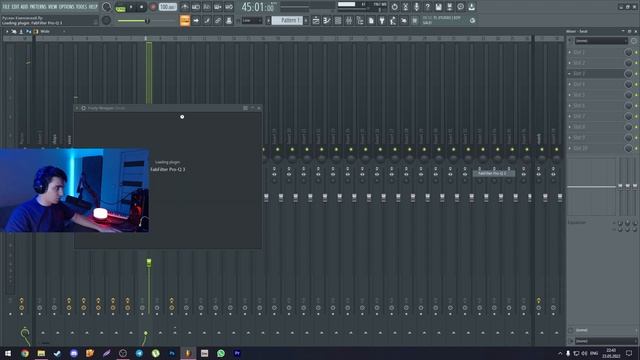640x360 pixels.
Task: Open the Windows Start menu
Action: pyautogui.click(x=8, y=353)
